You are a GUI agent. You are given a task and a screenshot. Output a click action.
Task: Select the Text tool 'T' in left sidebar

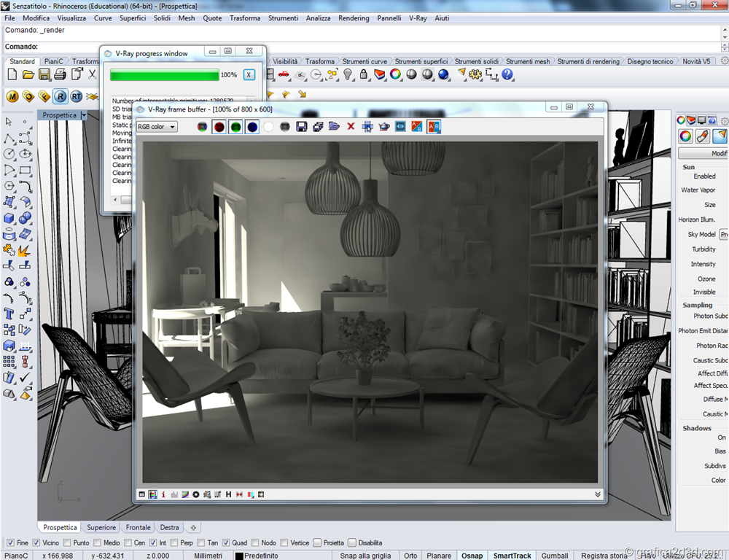click(x=9, y=314)
